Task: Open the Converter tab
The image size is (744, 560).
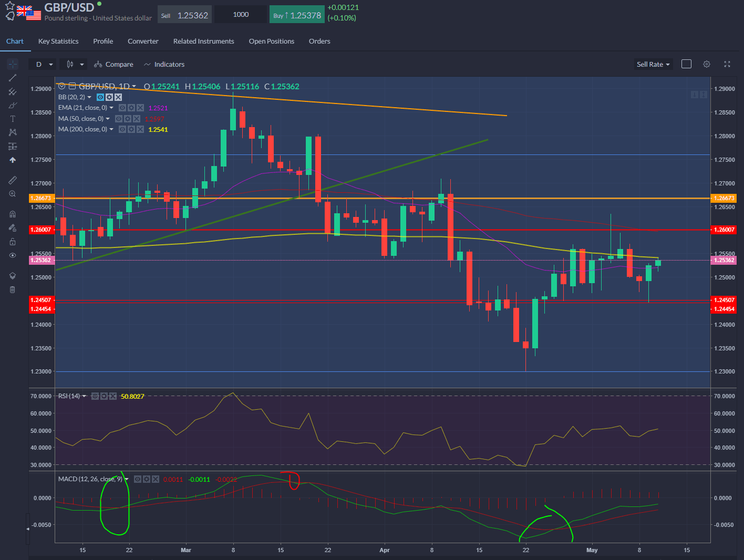Action: click(x=143, y=41)
